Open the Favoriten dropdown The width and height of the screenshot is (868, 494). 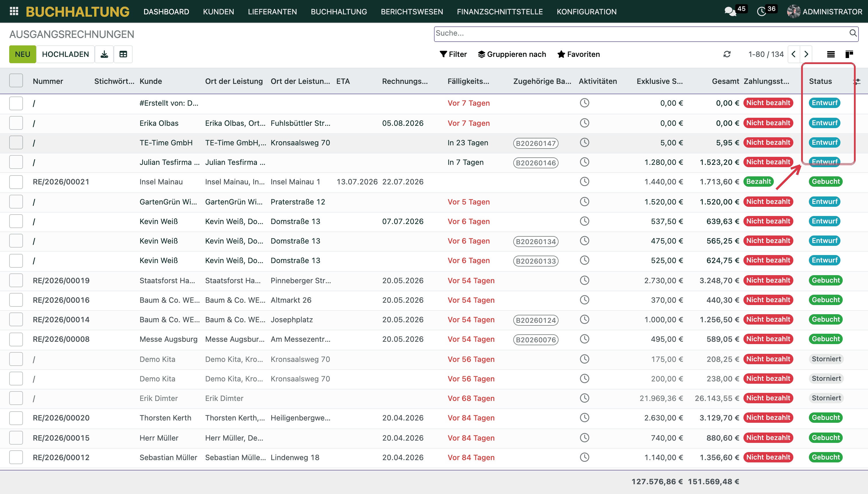pos(578,54)
